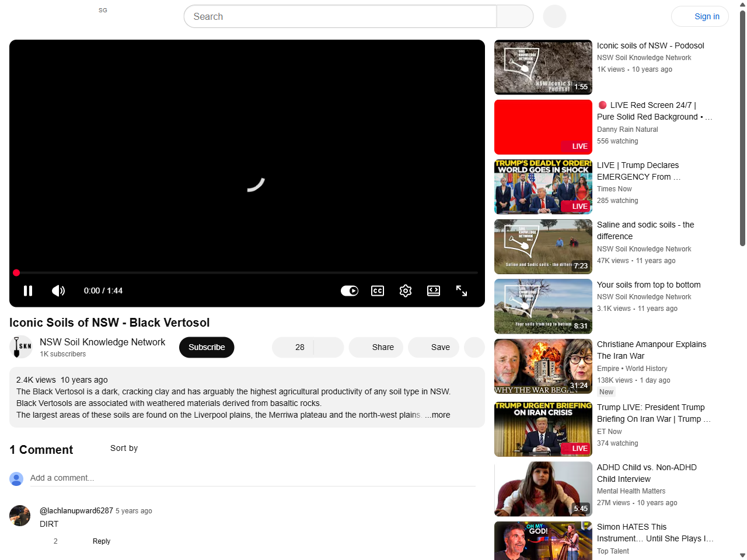
Task: Mute the video volume
Action: (58, 290)
